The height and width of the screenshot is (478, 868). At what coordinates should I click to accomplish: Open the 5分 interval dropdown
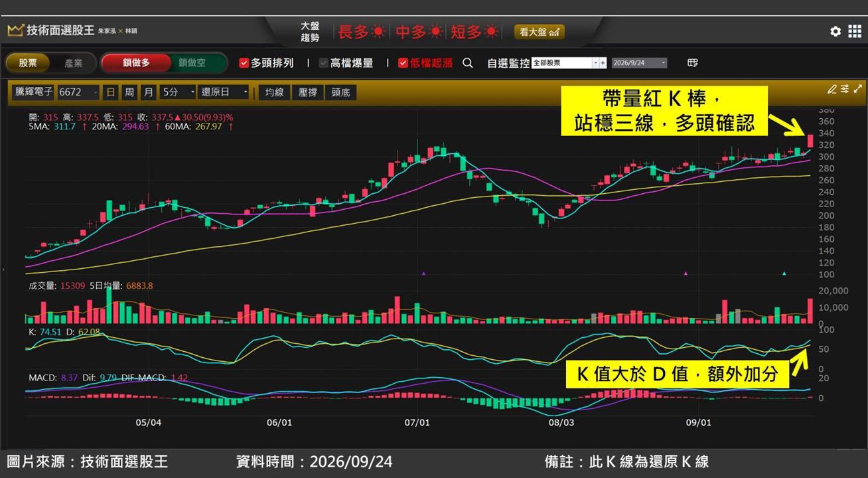tap(178, 92)
